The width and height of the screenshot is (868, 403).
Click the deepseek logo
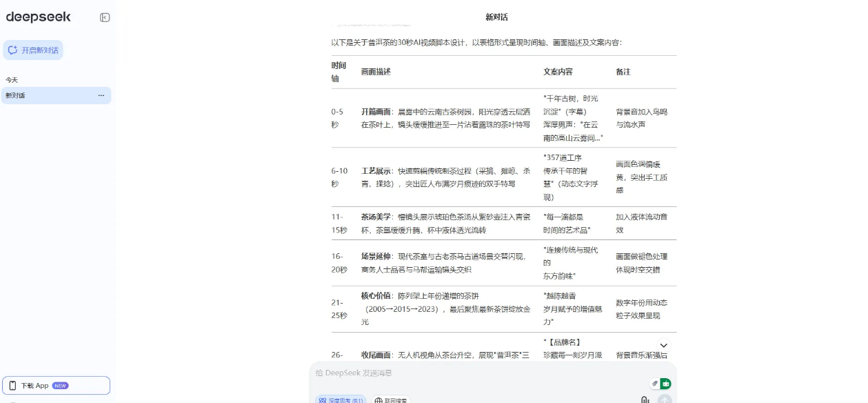tap(38, 17)
